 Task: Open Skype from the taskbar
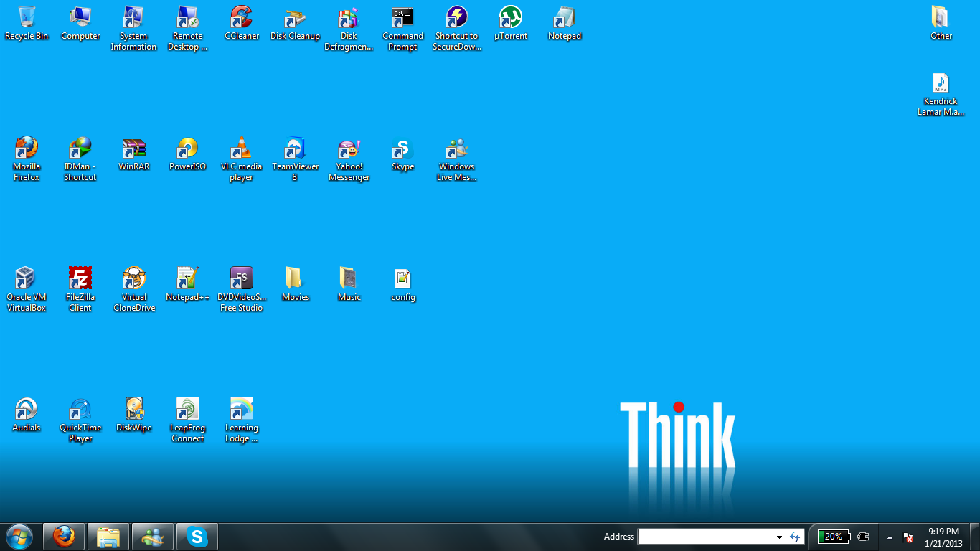point(197,536)
